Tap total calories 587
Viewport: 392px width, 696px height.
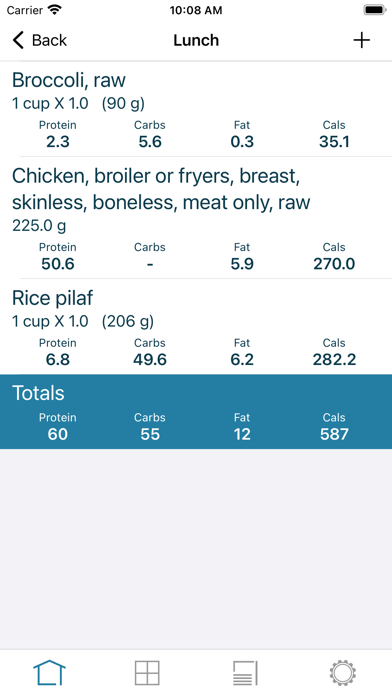(334, 434)
